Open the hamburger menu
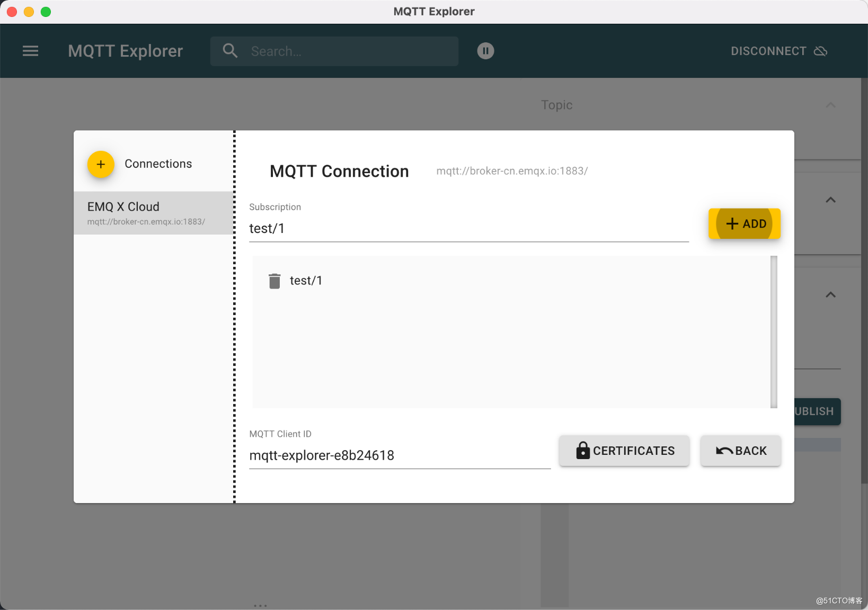Viewport: 868px width, 610px height. 30,51
